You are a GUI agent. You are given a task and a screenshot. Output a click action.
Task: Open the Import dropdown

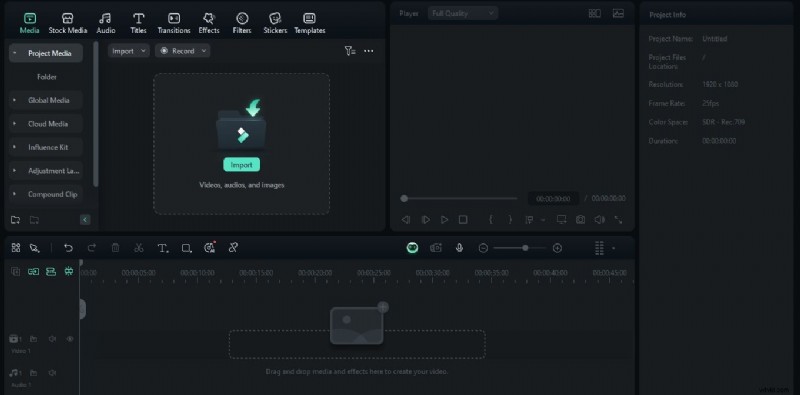click(129, 51)
